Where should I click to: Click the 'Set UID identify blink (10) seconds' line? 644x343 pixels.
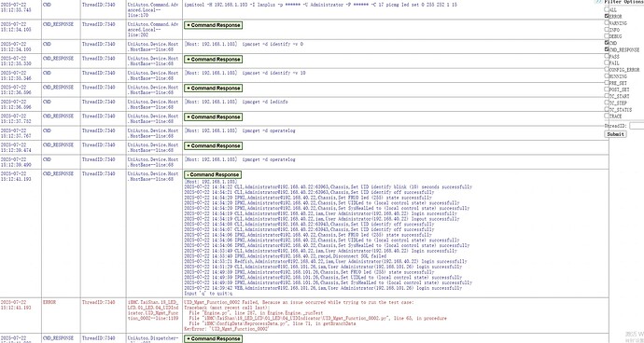[328, 186]
